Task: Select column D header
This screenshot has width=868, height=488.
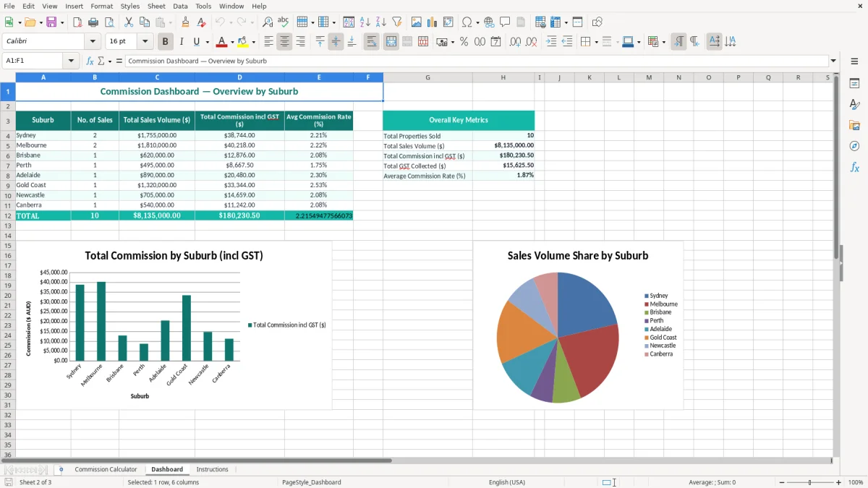Action: tap(239, 77)
